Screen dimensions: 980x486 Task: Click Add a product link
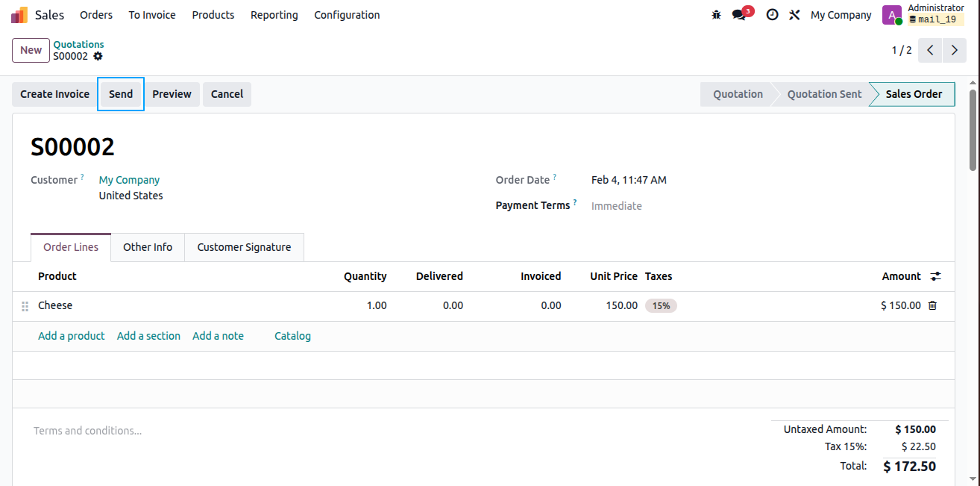[72, 336]
